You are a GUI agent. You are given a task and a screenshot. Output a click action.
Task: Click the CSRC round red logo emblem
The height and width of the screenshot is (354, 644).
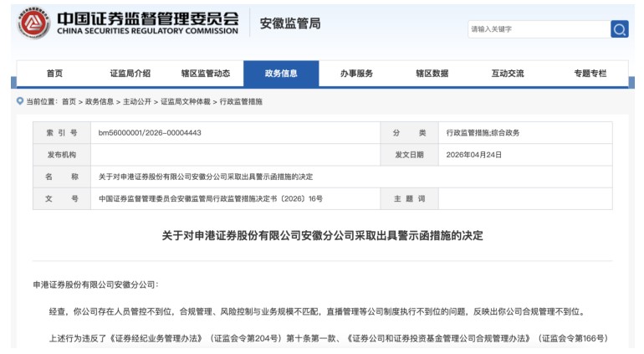coord(33,23)
